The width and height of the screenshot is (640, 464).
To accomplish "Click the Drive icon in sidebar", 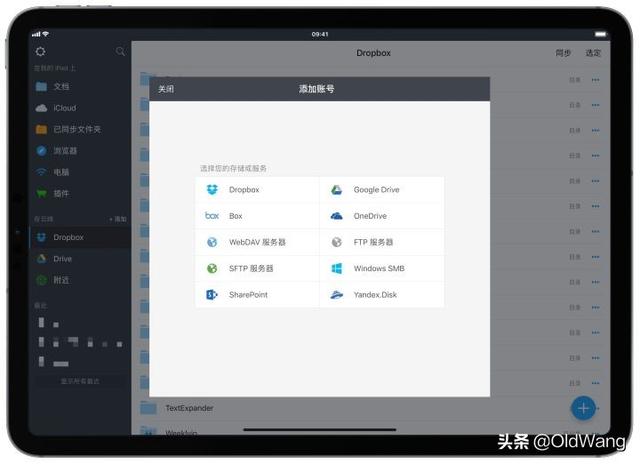I will click(41, 259).
